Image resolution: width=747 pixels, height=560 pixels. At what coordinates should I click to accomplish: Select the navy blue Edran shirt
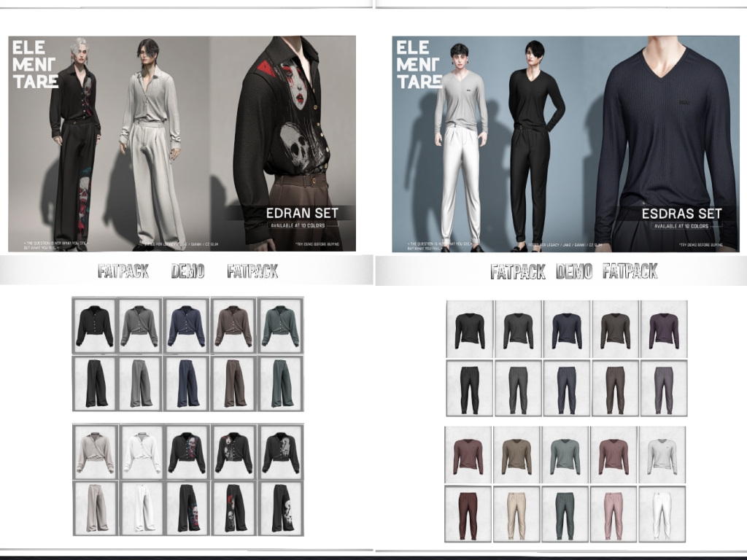pyautogui.click(x=187, y=325)
